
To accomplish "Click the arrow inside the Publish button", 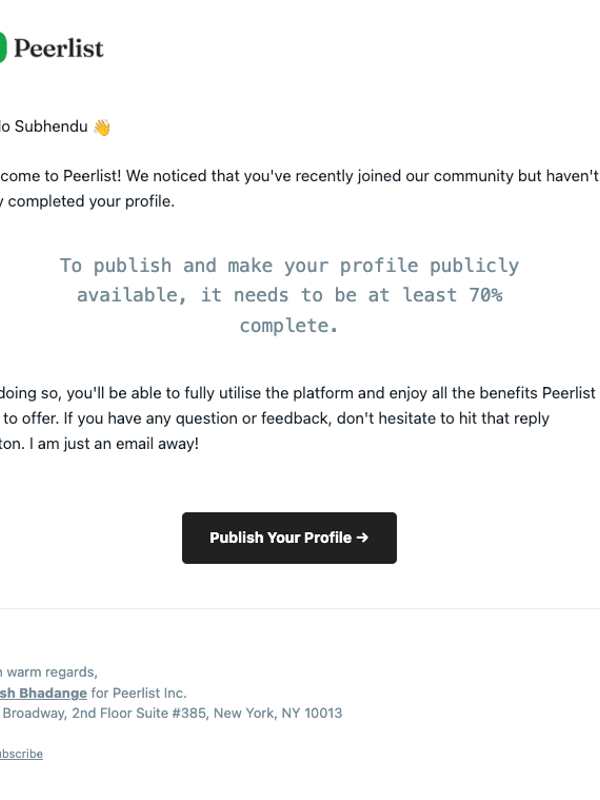I will tap(362, 537).
